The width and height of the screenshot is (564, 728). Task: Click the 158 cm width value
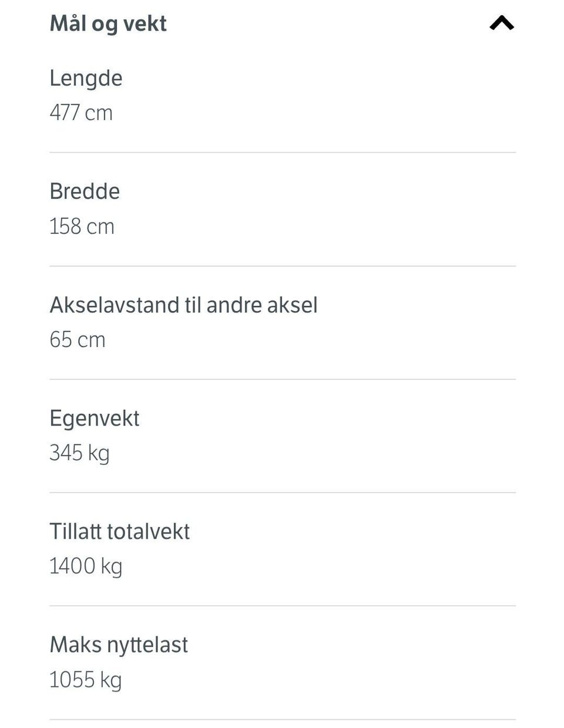pyautogui.click(x=82, y=226)
